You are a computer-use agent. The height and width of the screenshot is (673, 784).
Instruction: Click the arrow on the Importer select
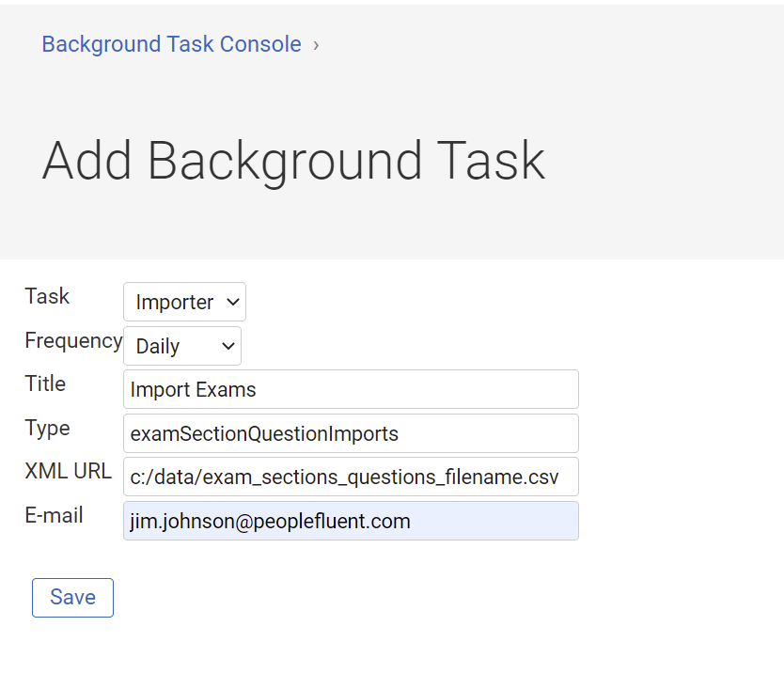click(x=232, y=302)
